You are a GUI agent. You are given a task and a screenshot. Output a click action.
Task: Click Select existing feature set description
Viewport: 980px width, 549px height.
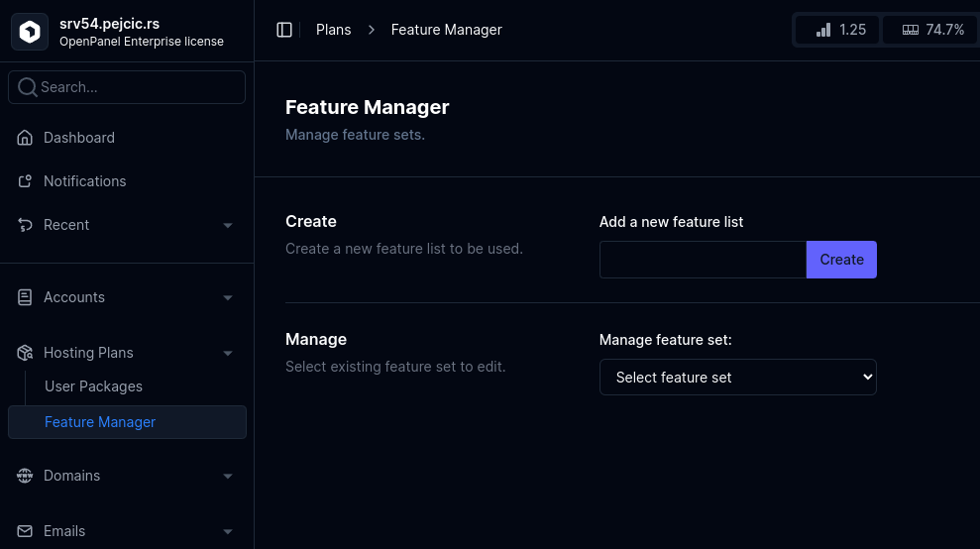(x=395, y=367)
